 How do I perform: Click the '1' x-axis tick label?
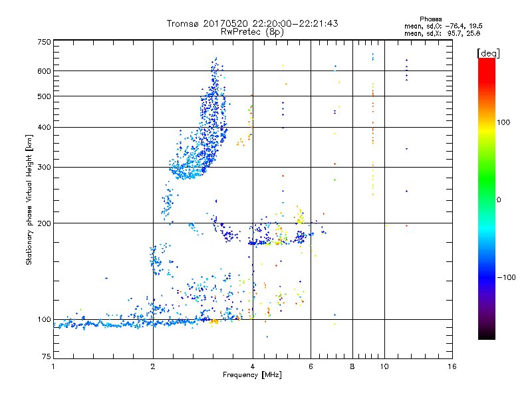(53, 366)
